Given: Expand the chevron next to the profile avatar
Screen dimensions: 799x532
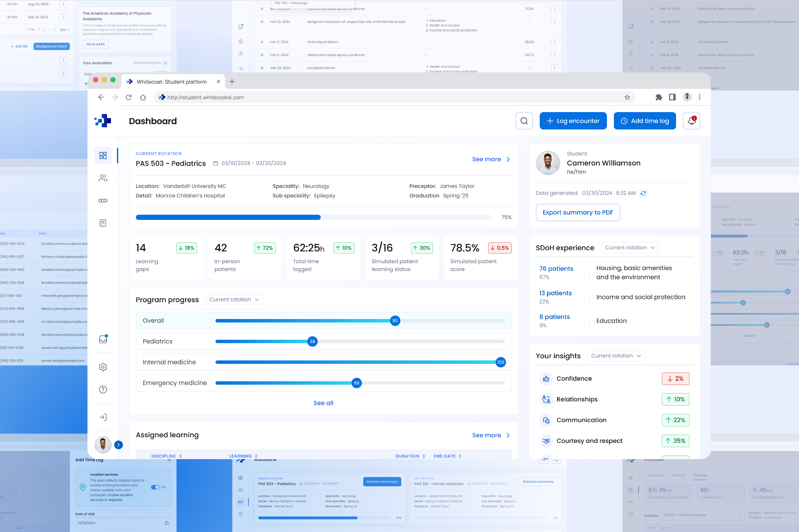Looking at the screenshot, I should coord(118,444).
